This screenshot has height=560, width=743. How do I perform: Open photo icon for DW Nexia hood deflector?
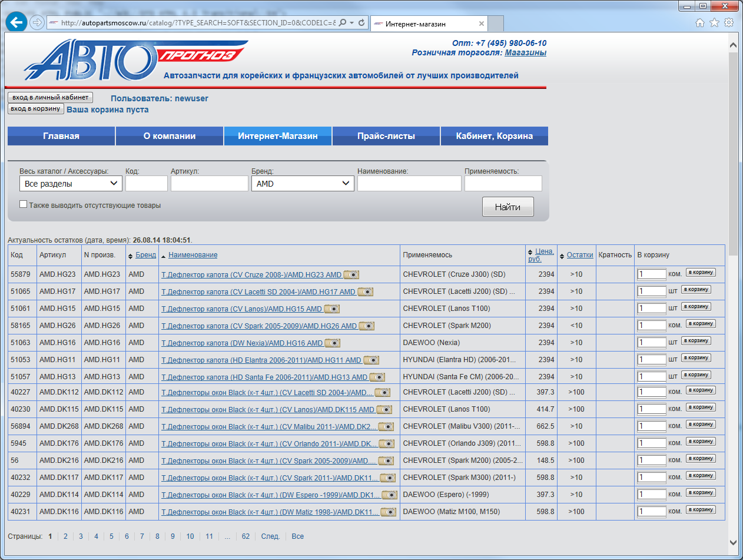[x=333, y=343]
